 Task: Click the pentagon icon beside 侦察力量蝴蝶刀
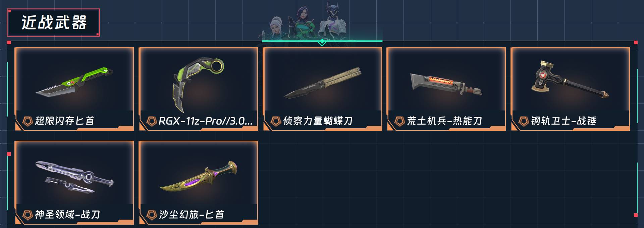click(x=275, y=121)
